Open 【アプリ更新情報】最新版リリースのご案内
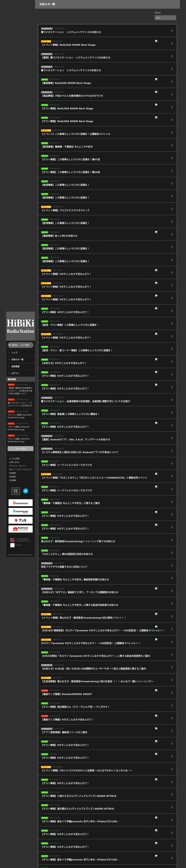Screen dimensions: 186x868 click(x=107, y=731)
